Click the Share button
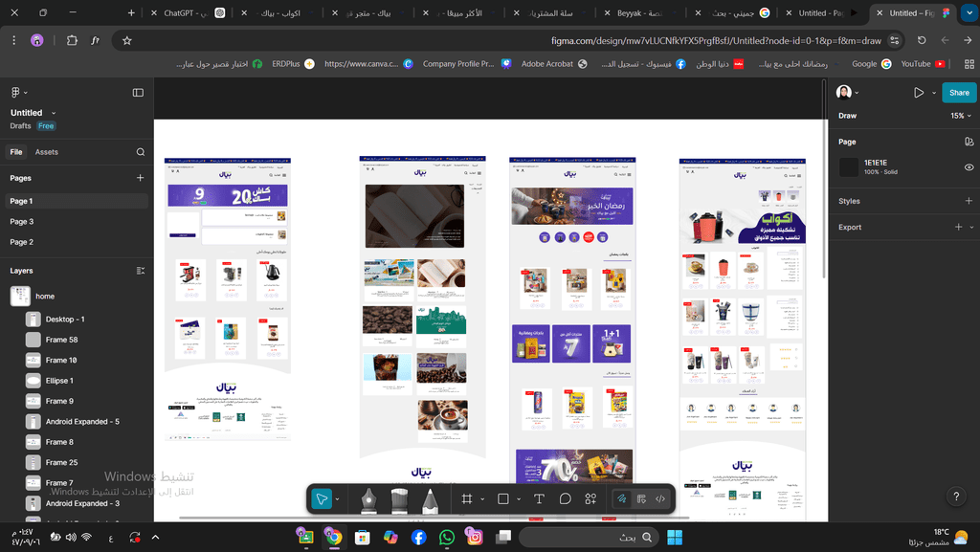The height and width of the screenshot is (552, 980). coord(959,93)
